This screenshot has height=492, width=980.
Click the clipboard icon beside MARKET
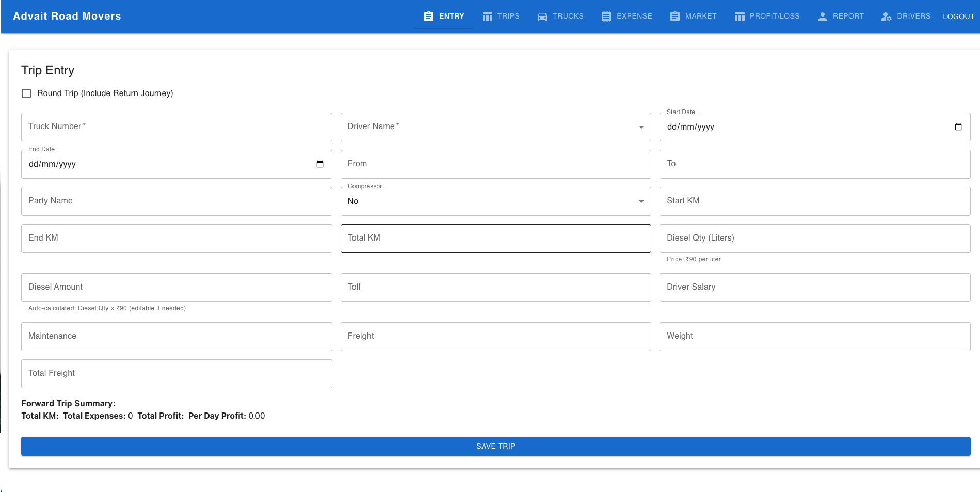[674, 17]
